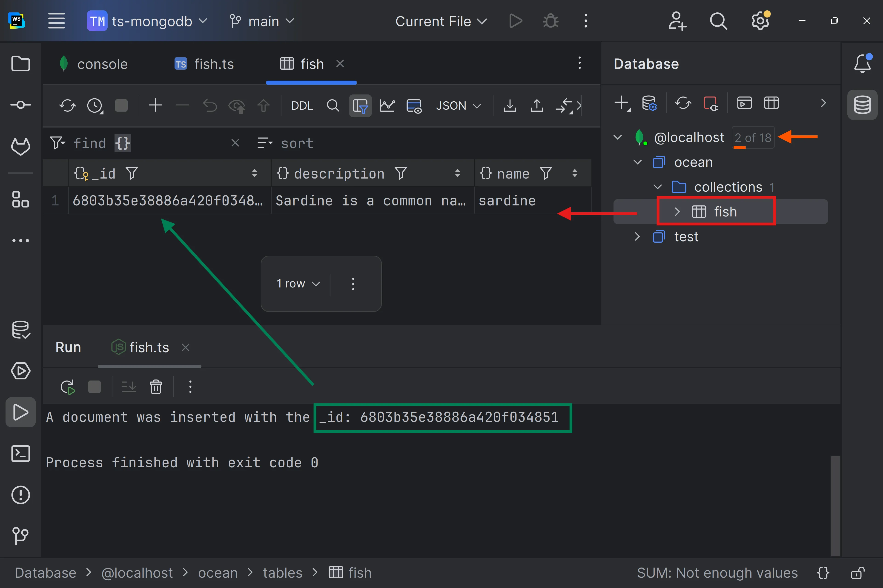Click the Export Data download icon
The width and height of the screenshot is (883, 588).
(x=510, y=106)
